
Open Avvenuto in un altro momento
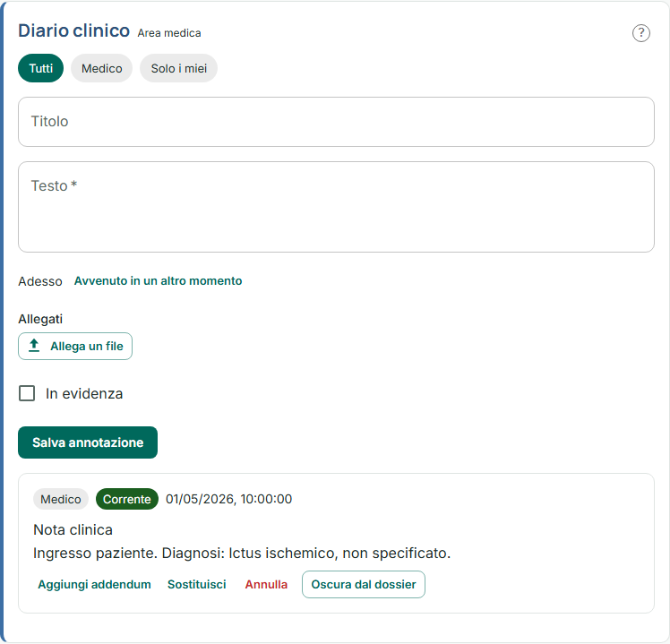pos(159,280)
